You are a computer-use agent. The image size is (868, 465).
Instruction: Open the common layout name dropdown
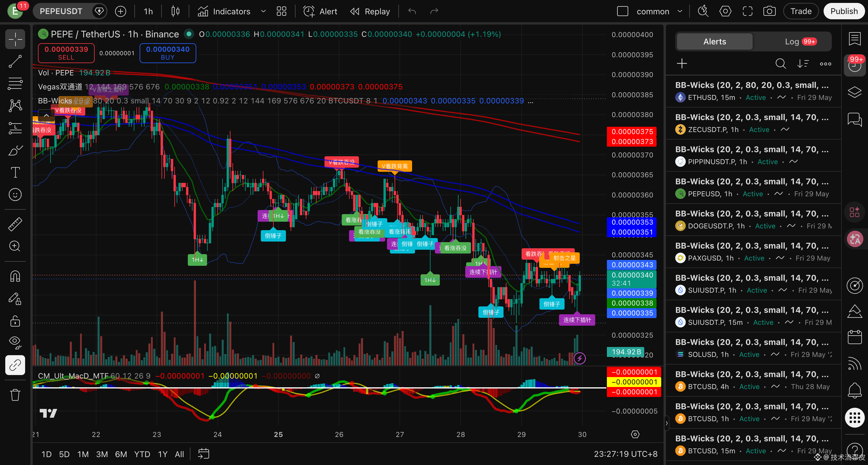(x=659, y=11)
